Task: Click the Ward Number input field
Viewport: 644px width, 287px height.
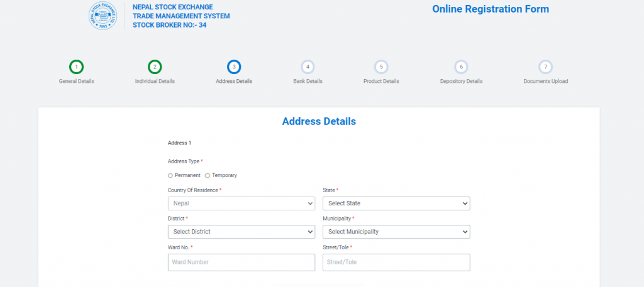Action: pyautogui.click(x=241, y=263)
